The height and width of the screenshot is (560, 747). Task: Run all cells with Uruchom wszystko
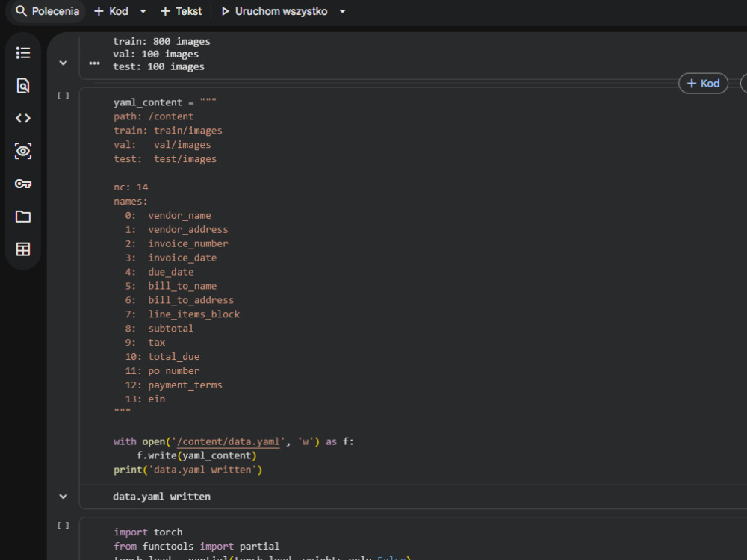coord(274,11)
